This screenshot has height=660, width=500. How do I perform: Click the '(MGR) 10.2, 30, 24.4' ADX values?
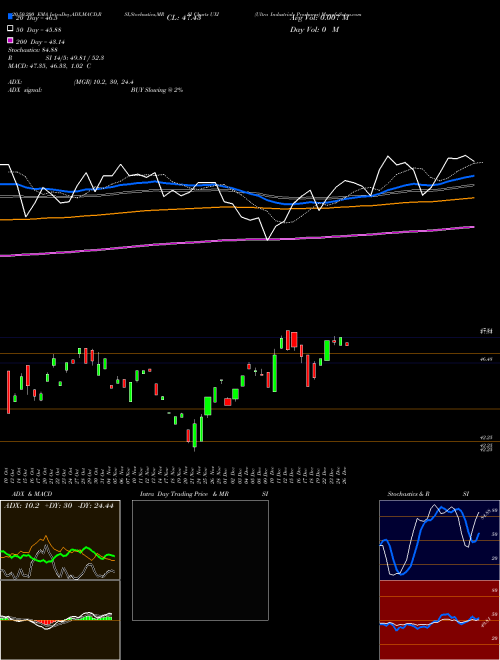pos(104,82)
